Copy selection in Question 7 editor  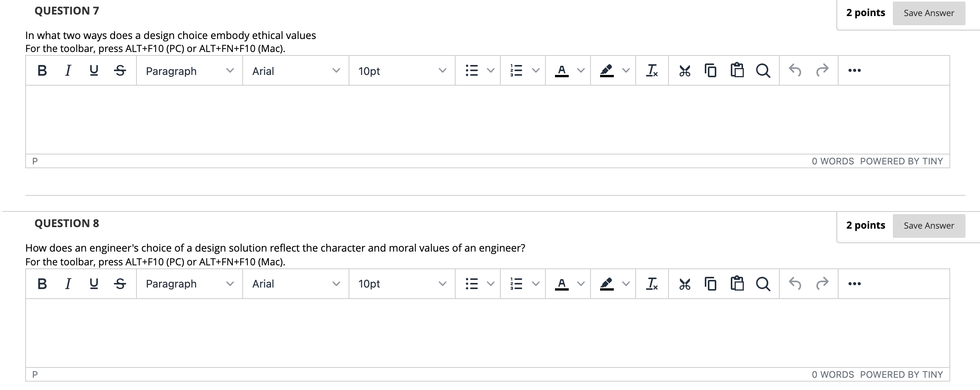711,71
